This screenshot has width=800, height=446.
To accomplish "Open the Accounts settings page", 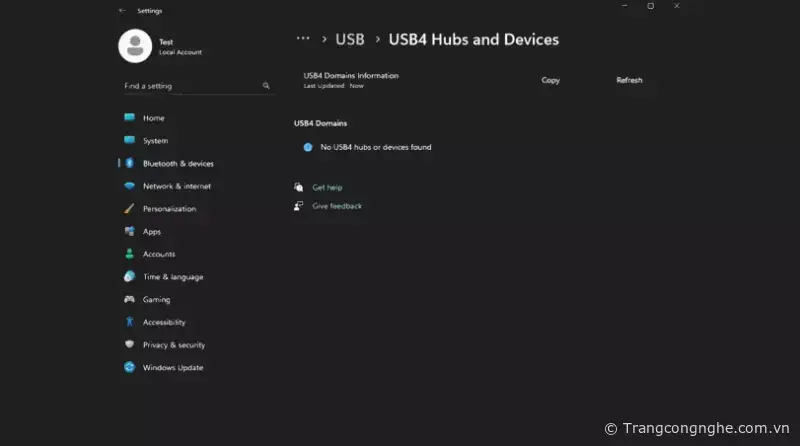I will 158,254.
